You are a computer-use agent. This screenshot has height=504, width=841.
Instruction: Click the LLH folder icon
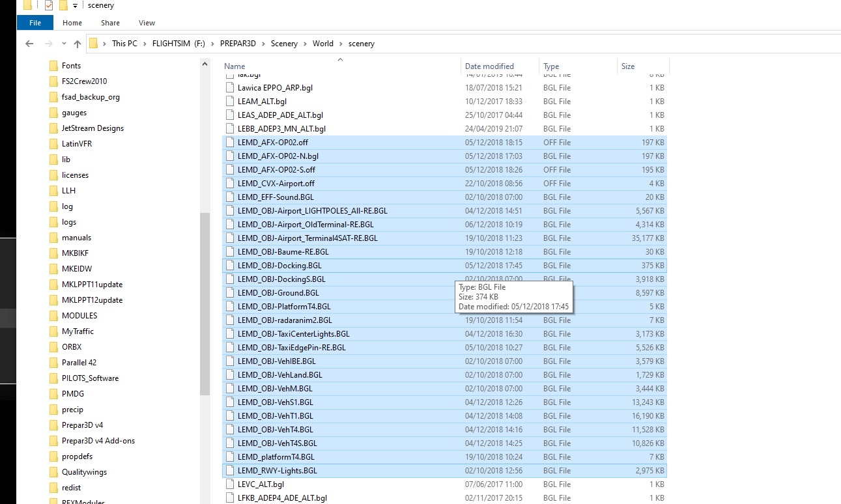click(x=54, y=191)
